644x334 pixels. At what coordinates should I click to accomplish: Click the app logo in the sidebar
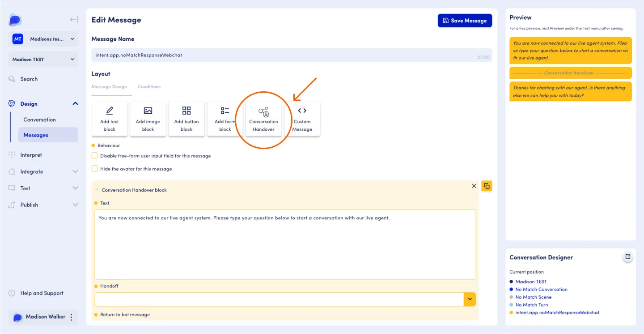pyautogui.click(x=15, y=20)
